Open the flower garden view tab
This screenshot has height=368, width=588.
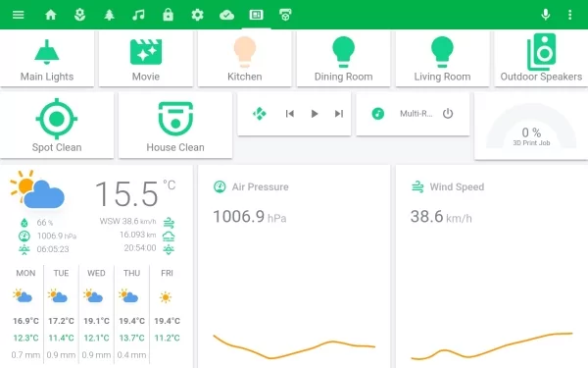(80, 15)
